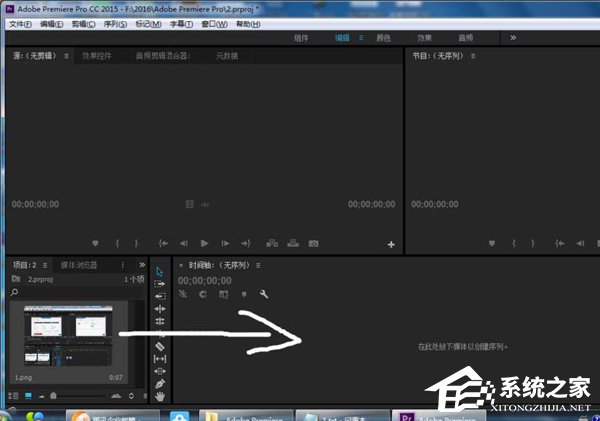Step forward one frame in Source monitor
Image resolution: width=600 pixels, height=421 pixels.
(x=225, y=243)
